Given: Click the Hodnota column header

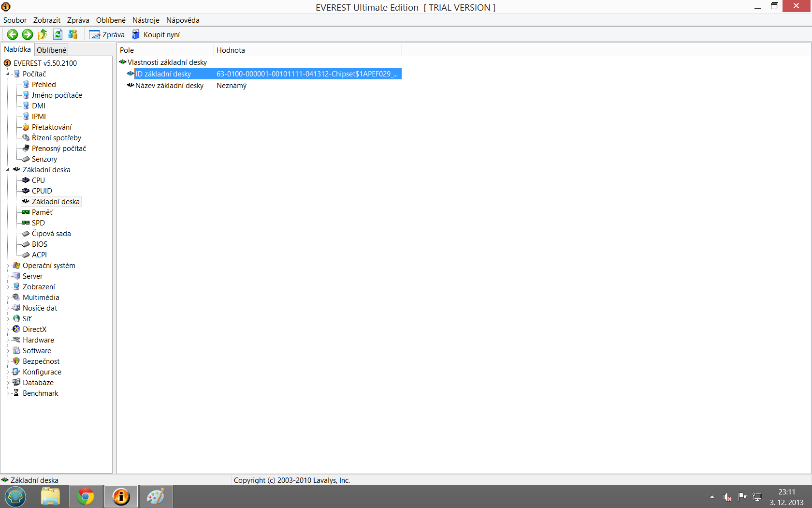Looking at the screenshot, I should [307, 50].
